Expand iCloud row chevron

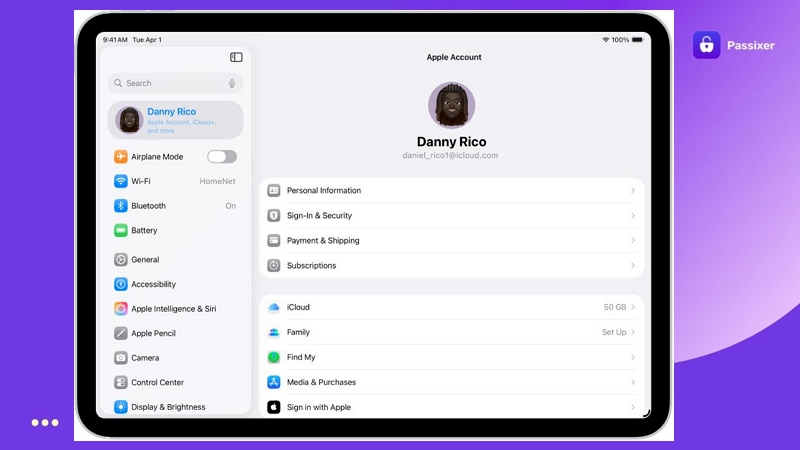click(x=633, y=307)
